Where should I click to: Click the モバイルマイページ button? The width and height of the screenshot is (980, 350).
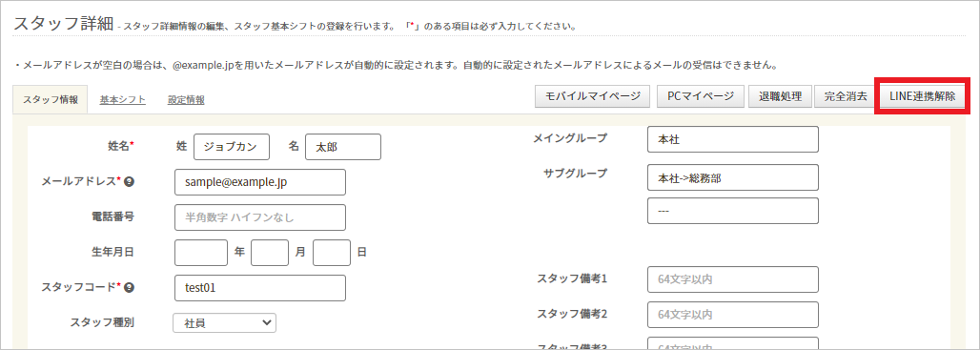(593, 96)
